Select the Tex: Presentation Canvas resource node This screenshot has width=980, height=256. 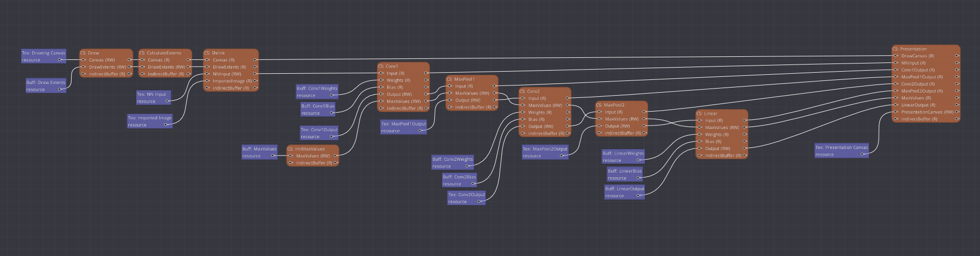pyautogui.click(x=841, y=151)
